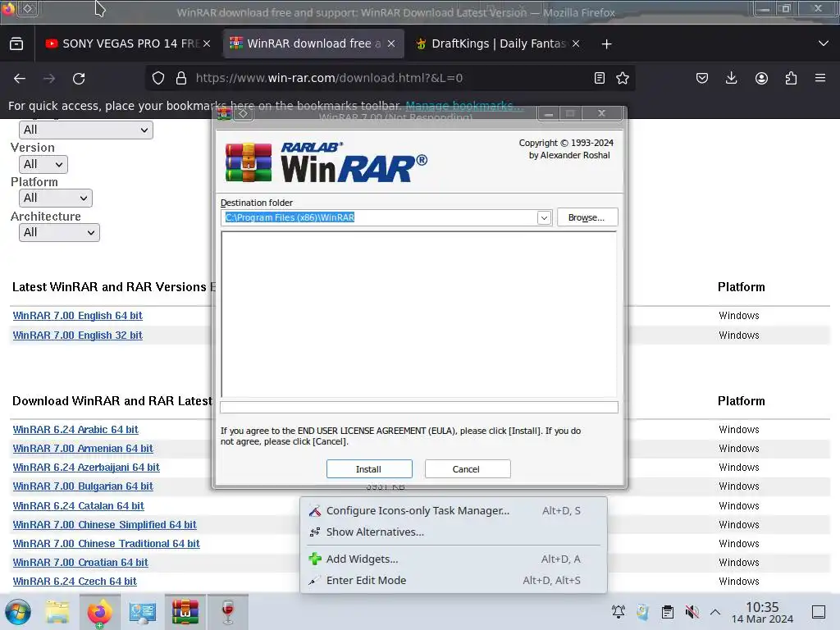Screen dimensions: 840x630
Task: Open the Platform dropdown
Action: [55, 199]
